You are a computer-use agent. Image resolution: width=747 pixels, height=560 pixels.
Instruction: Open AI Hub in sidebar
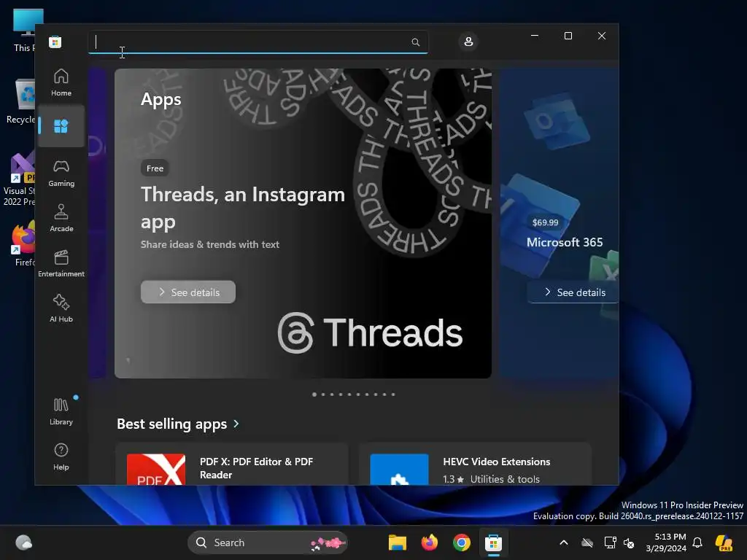61,309
